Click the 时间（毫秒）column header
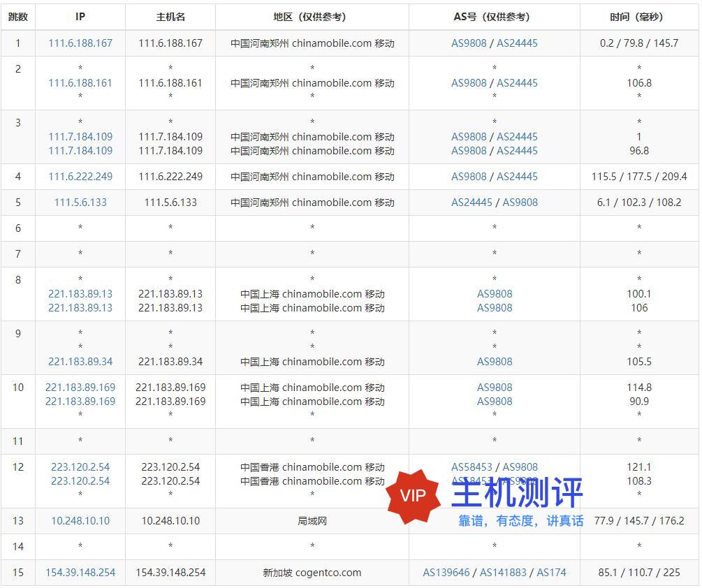Image resolution: width=702 pixels, height=588 pixels. pos(639,17)
